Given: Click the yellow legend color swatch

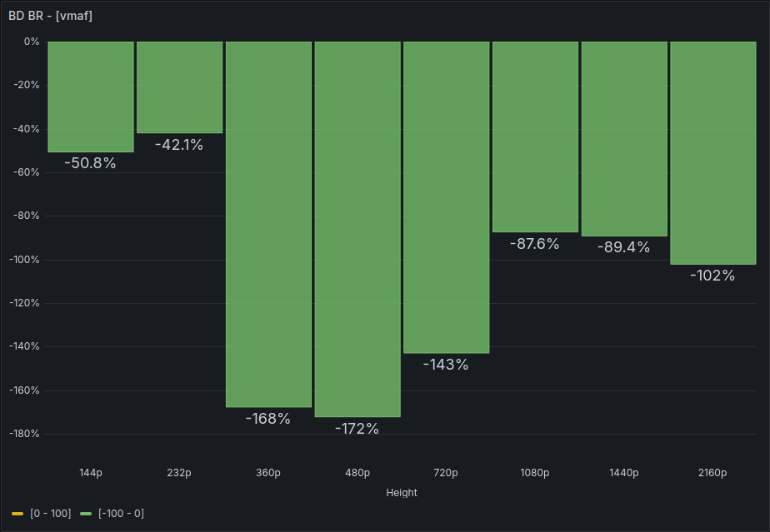Looking at the screenshot, I should (x=18, y=514).
